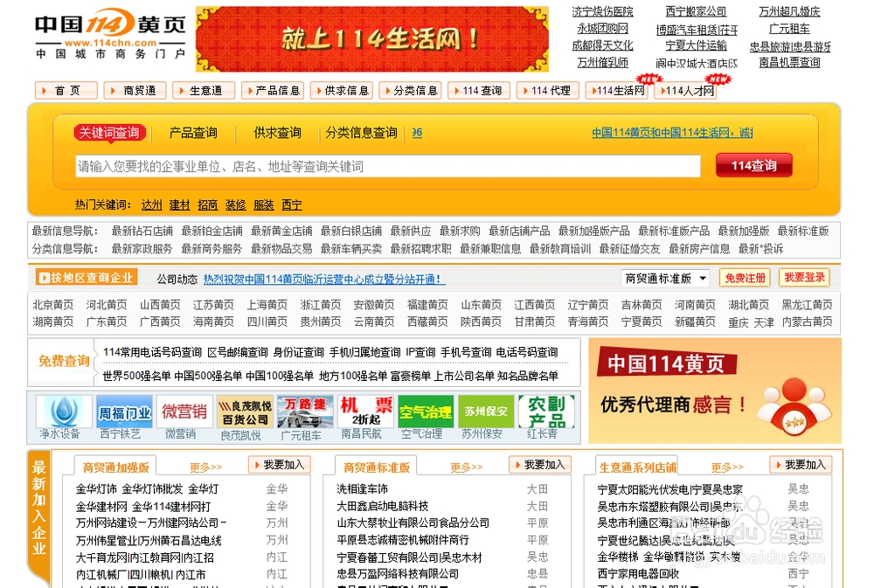Open the 万路捷 car rental thumbnail
This screenshot has height=588, width=874.
(305, 412)
